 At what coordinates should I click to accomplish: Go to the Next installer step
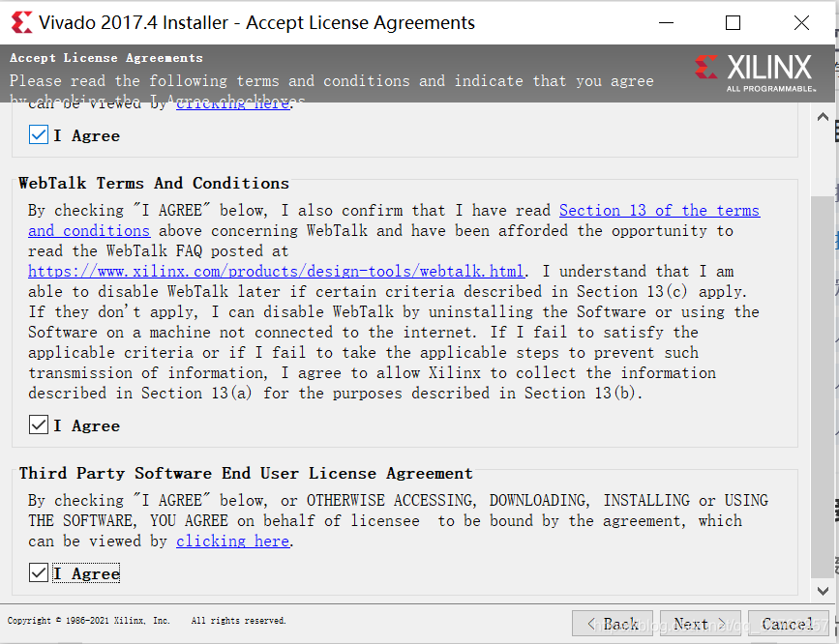701,624
